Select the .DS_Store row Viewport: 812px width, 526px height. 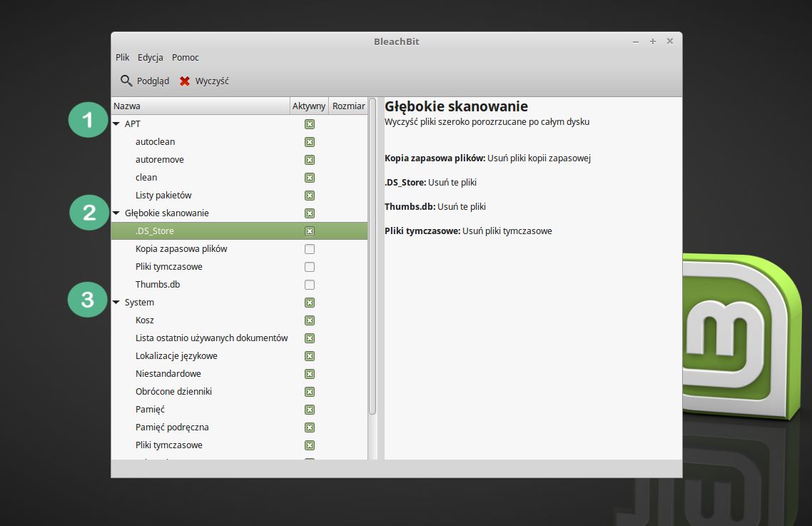(239, 231)
